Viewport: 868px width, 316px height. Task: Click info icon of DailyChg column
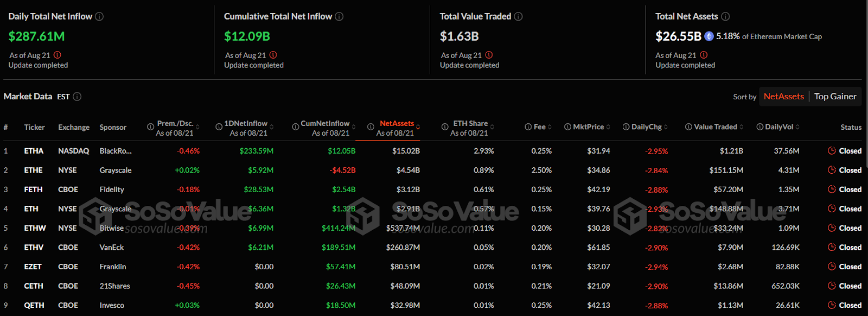[x=626, y=127]
